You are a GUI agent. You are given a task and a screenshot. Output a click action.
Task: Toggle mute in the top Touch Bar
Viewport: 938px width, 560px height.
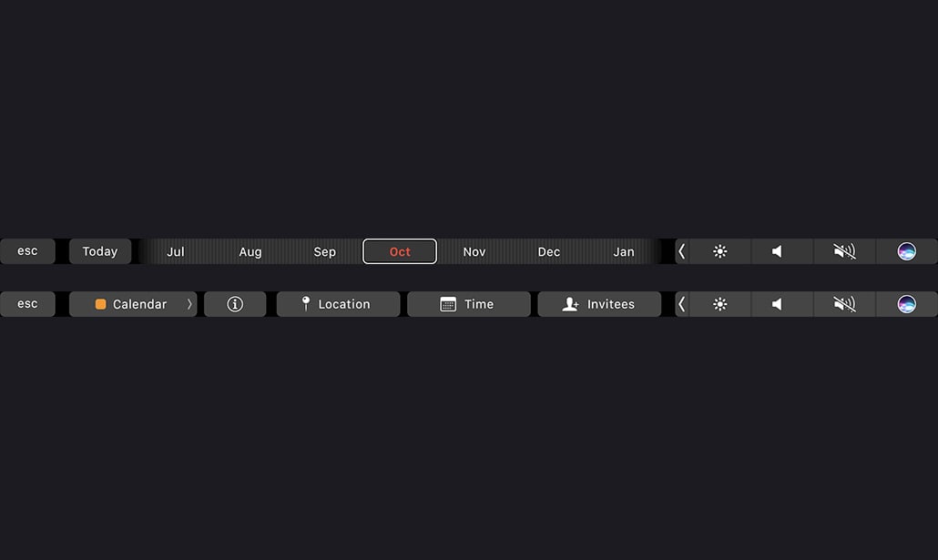point(845,251)
